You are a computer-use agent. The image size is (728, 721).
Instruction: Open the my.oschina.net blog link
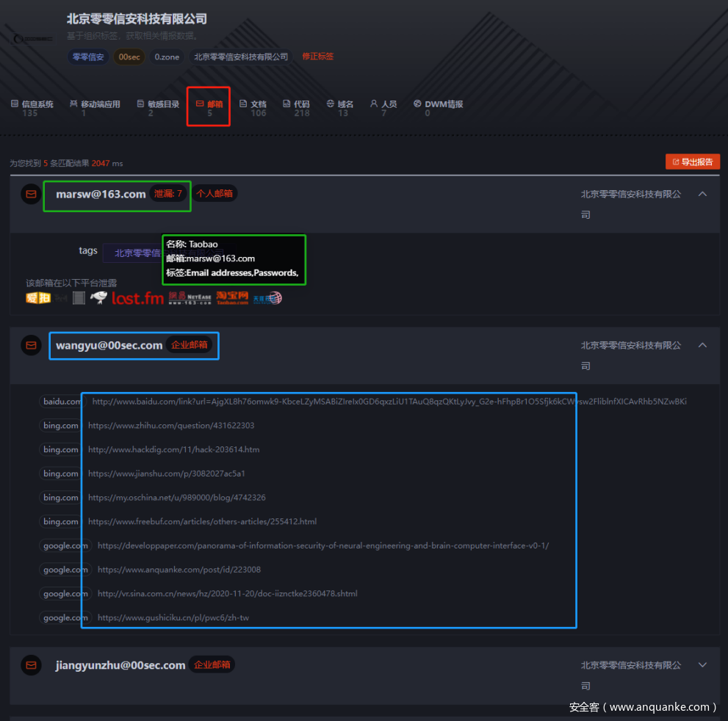[x=177, y=498]
